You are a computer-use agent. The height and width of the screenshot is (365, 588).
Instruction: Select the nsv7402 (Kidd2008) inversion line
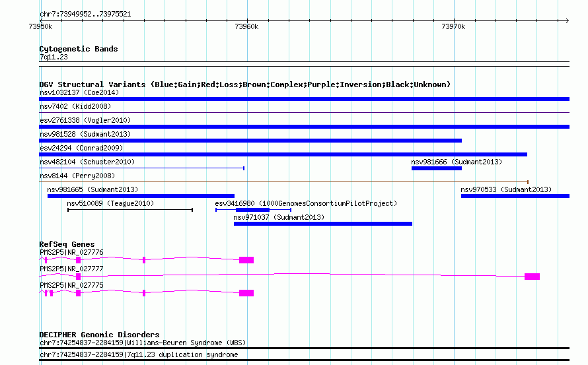pos(304,112)
